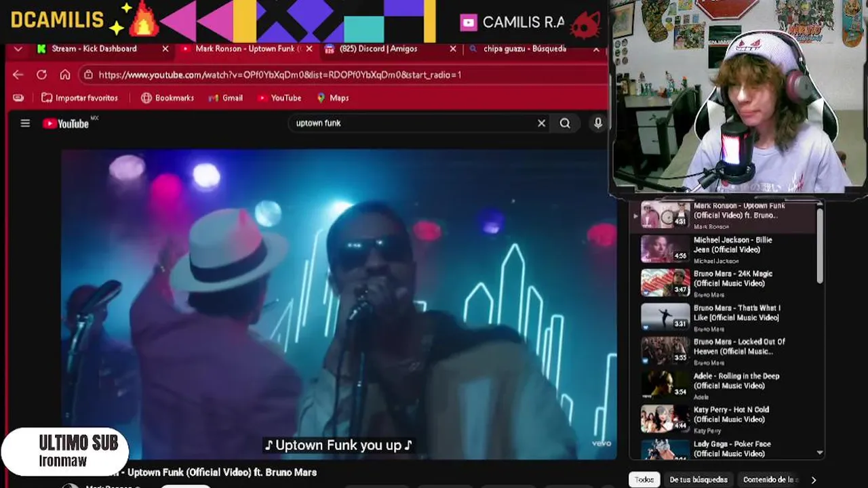
Task: Open the browser tab list chevron
Action: pyautogui.click(x=18, y=49)
